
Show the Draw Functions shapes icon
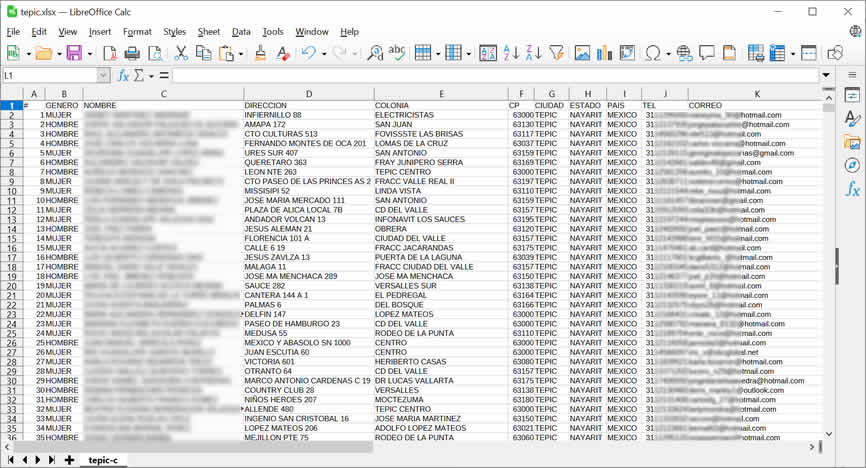835,53
